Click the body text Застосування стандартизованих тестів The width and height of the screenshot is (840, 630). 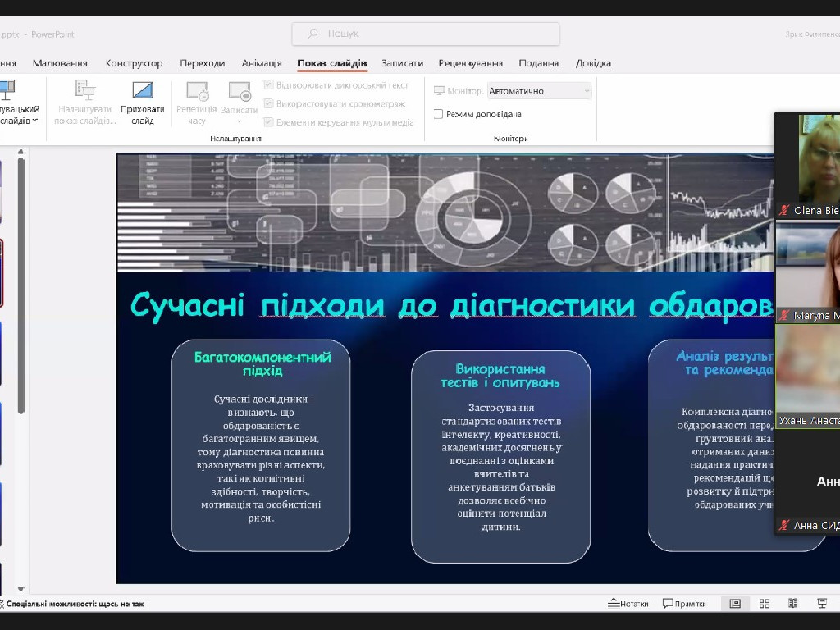coord(501,467)
